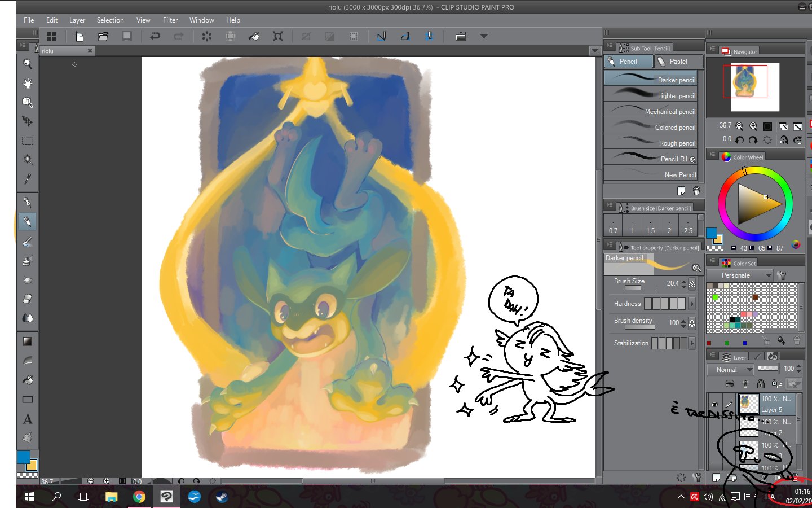812x508 pixels.
Task: Select the Airbrush tool
Action: pyautogui.click(x=27, y=261)
